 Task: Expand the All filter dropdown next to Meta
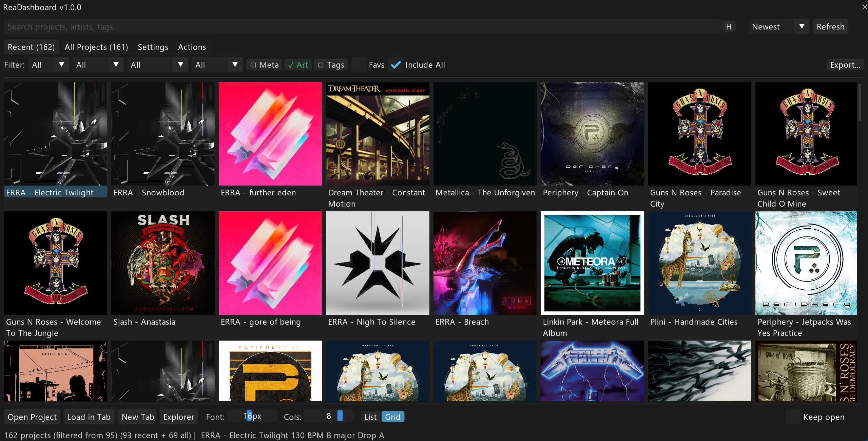click(217, 65)
